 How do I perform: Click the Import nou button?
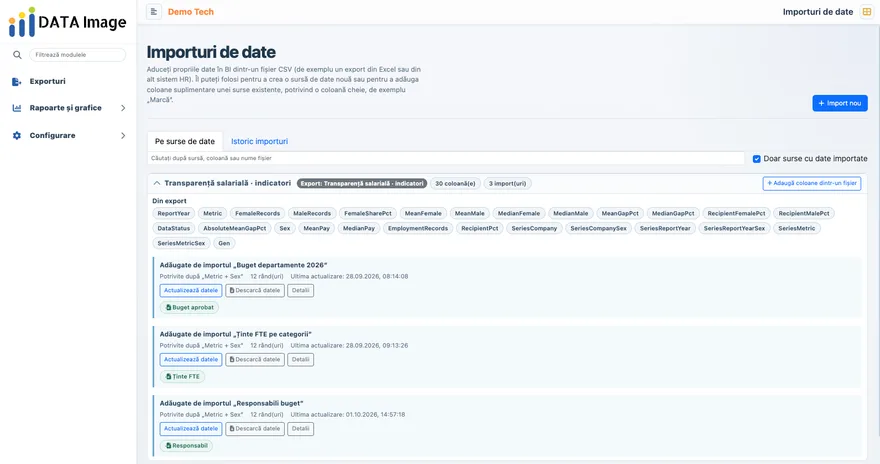tap(840, 103)
